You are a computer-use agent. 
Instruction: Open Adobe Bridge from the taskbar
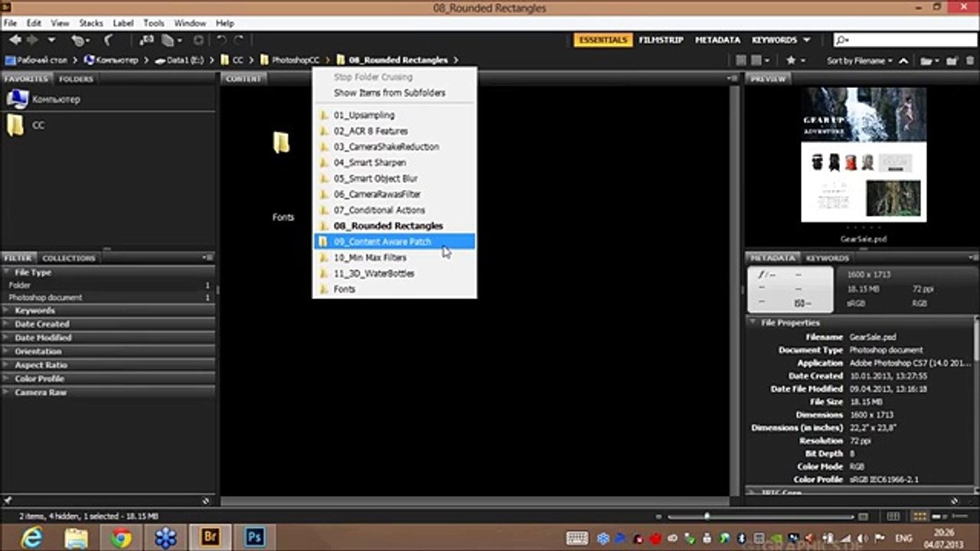[x=209, y=537]
